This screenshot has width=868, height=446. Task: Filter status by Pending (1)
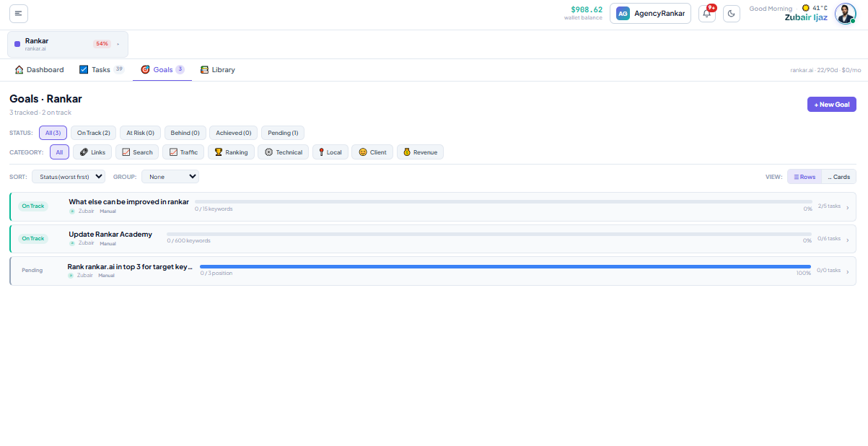(283, 133)
